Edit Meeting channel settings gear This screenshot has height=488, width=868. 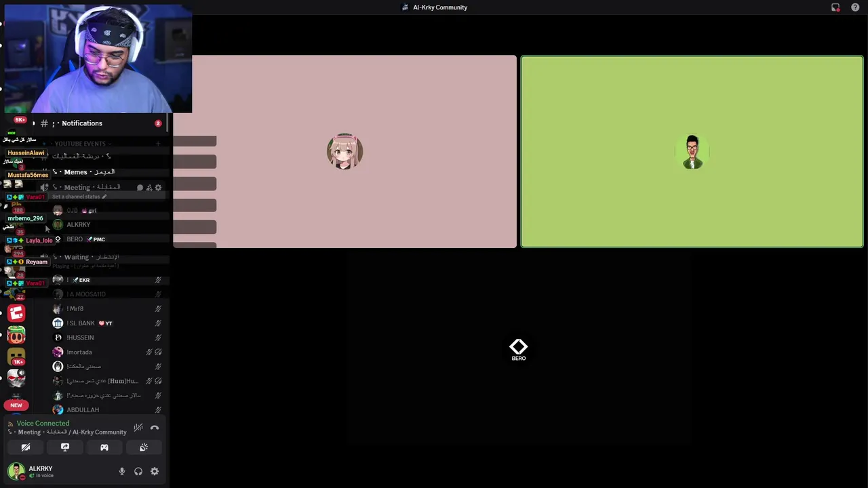coord(159,188)
